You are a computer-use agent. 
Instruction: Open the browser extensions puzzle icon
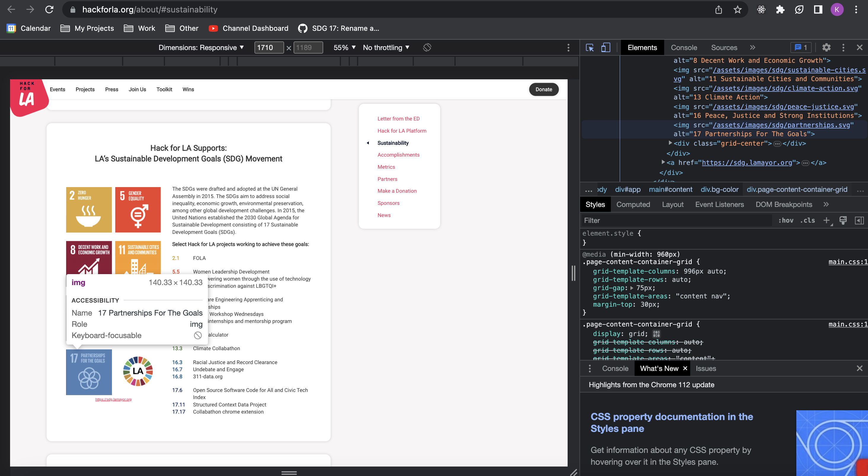point(780,9)
